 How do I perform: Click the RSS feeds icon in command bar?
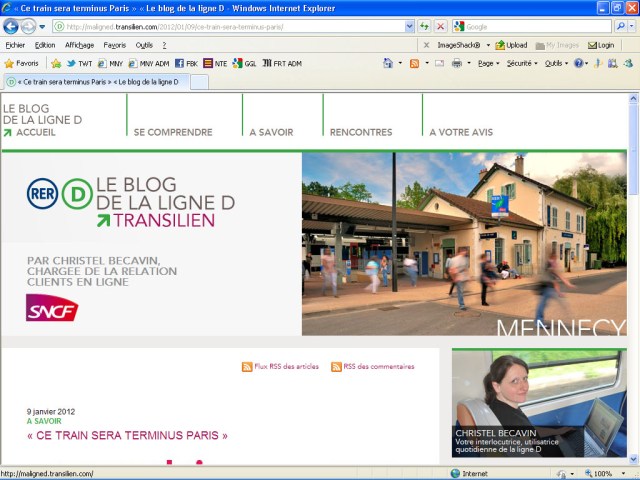(414, 63)
